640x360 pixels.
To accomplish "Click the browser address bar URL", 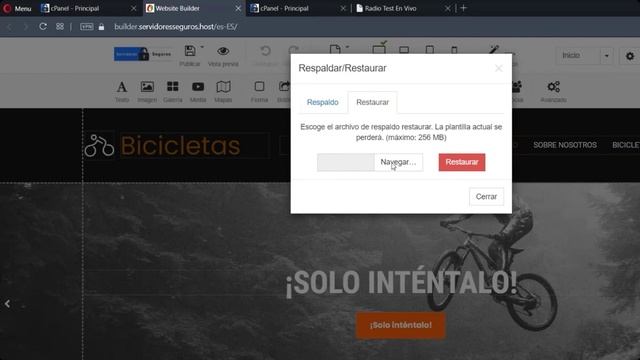I will click(x=176, y=27).
